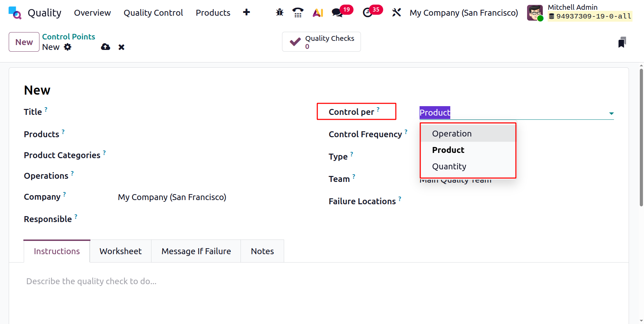Open the debug bug icon menu

click(x=279, y=12)
